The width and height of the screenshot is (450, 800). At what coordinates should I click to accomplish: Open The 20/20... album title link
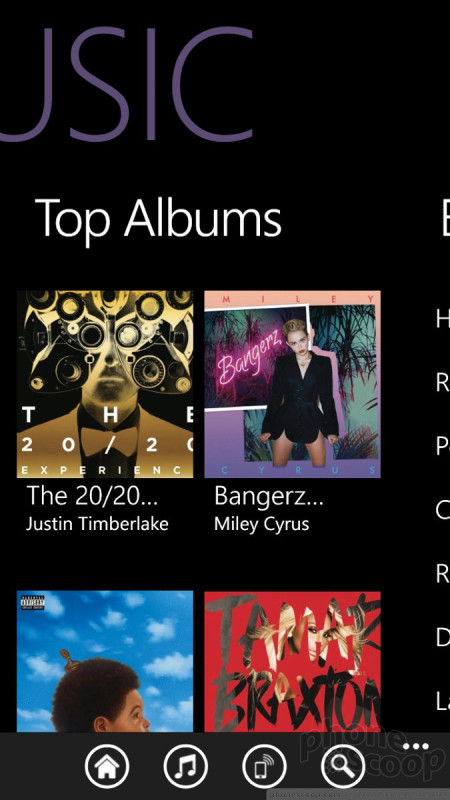pyautogui.click(x=92, y=495)
